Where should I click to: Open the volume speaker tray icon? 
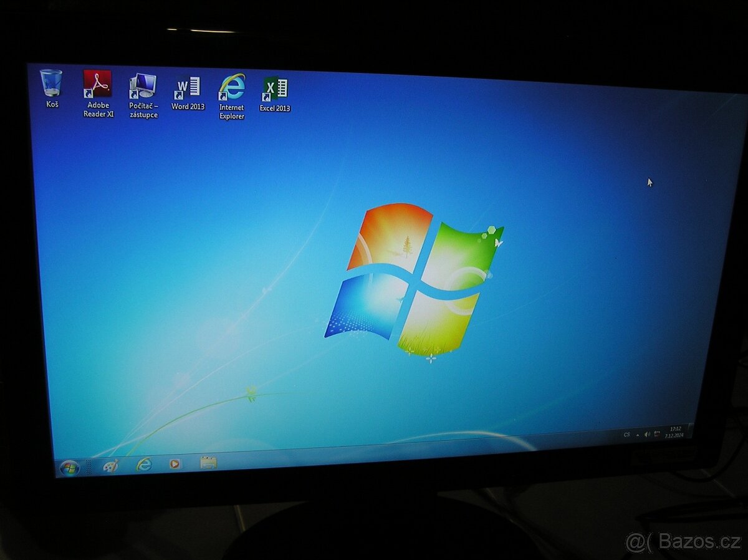coord(647,434)
